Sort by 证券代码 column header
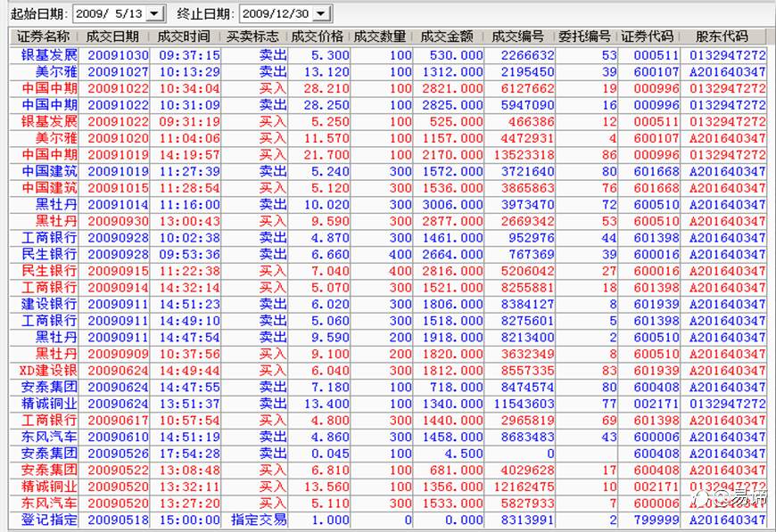 pos(648,37)
